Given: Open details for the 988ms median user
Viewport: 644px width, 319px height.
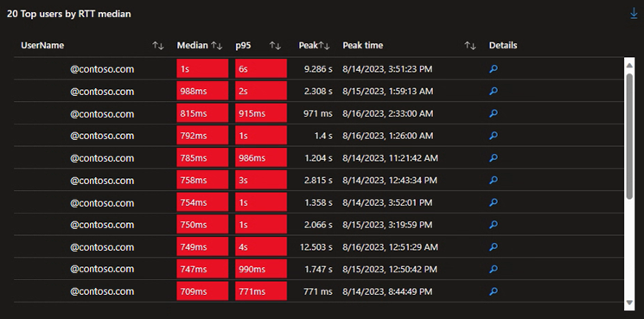Looking at the screenshot, I should point(494,91).
